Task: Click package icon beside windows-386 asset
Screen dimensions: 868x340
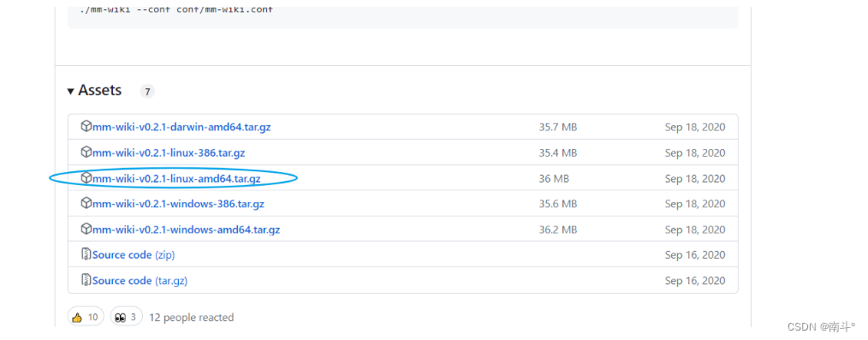Action: click(x=86, y=203)
